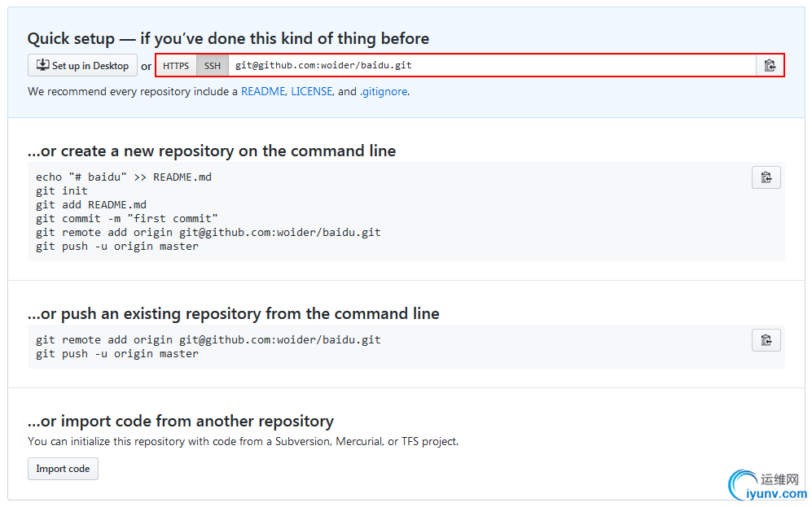Click the Set up in Desktop button
The image size is (812, 507).
83,66
